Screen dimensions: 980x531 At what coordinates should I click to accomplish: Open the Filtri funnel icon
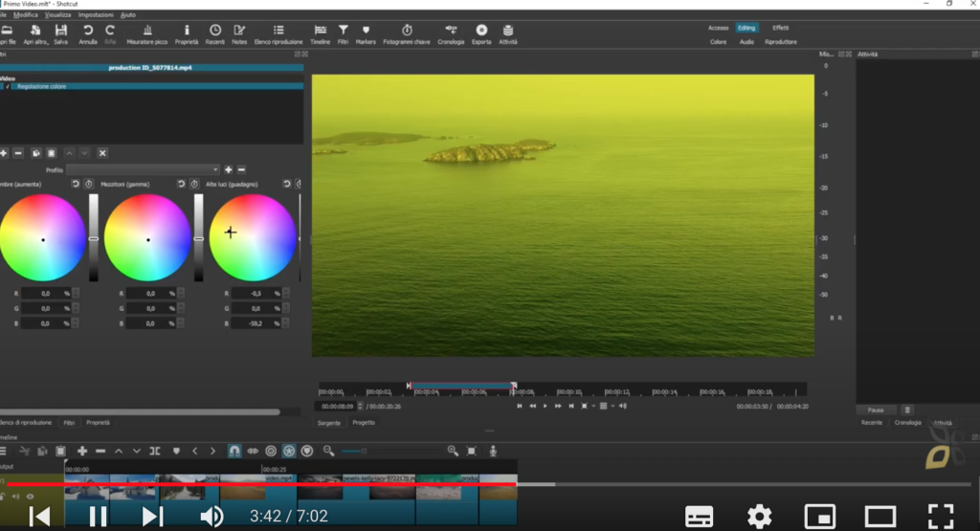tap(344, 34)
